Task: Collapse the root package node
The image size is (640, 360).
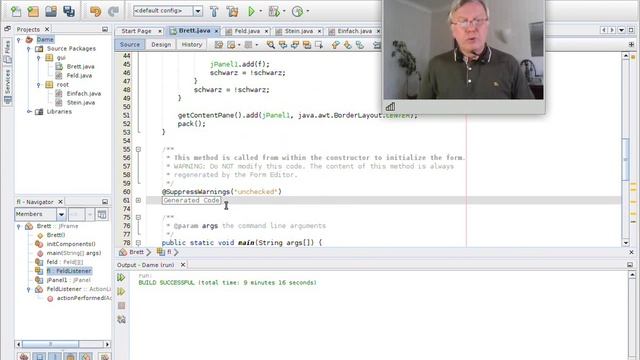Action: tap(38, 84)
